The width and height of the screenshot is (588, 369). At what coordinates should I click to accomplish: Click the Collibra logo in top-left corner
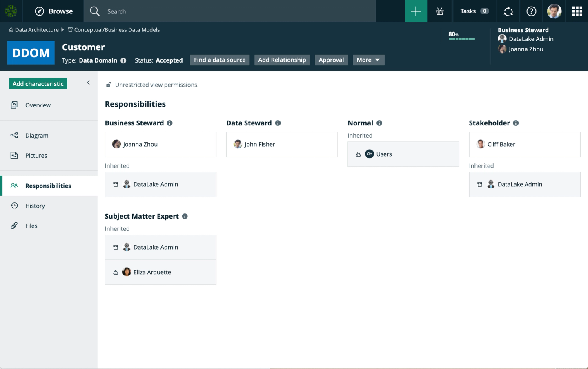(x=11, y=11)
